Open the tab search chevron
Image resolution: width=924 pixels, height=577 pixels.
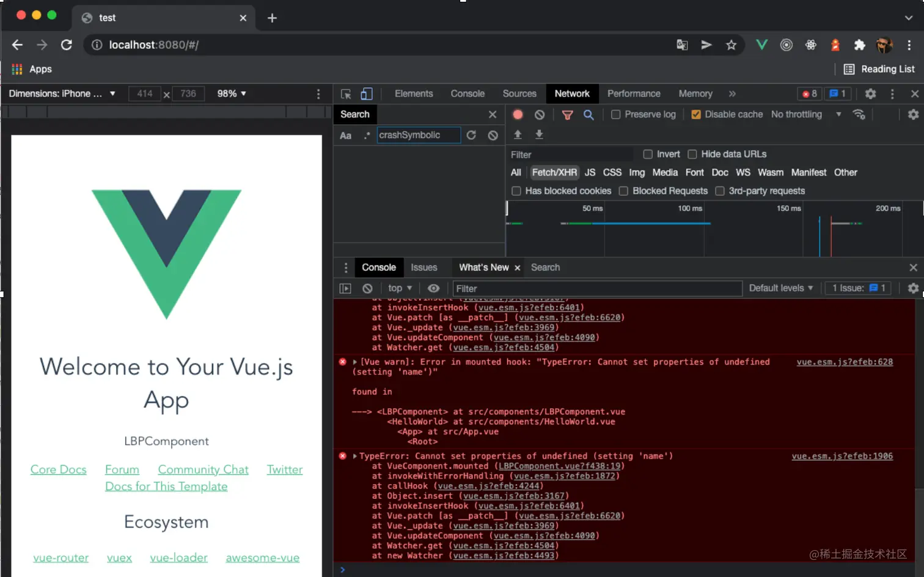pos(909,18)
